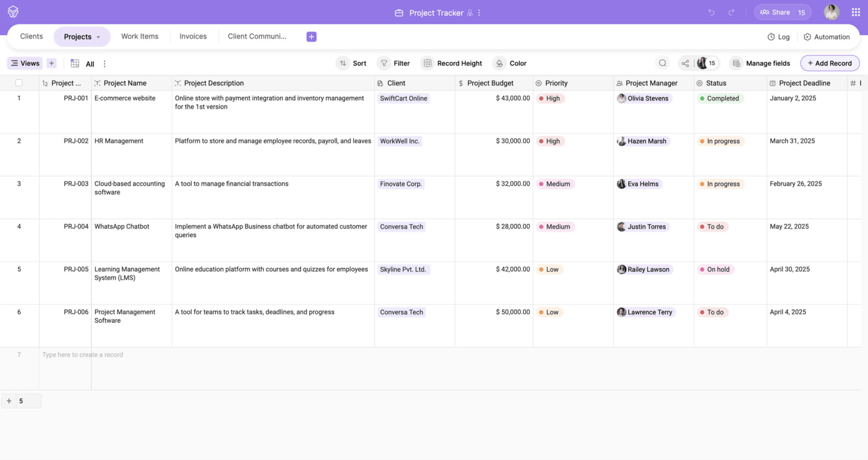Switch to the Invoices tab
This screenshot has width=868, height=460.
tap(193, 36)
